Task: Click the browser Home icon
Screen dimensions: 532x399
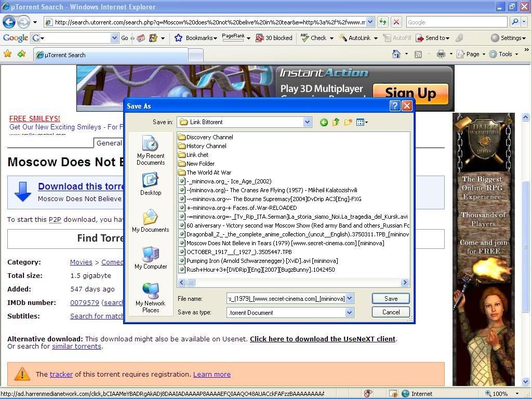Action: tap(396, 54)
